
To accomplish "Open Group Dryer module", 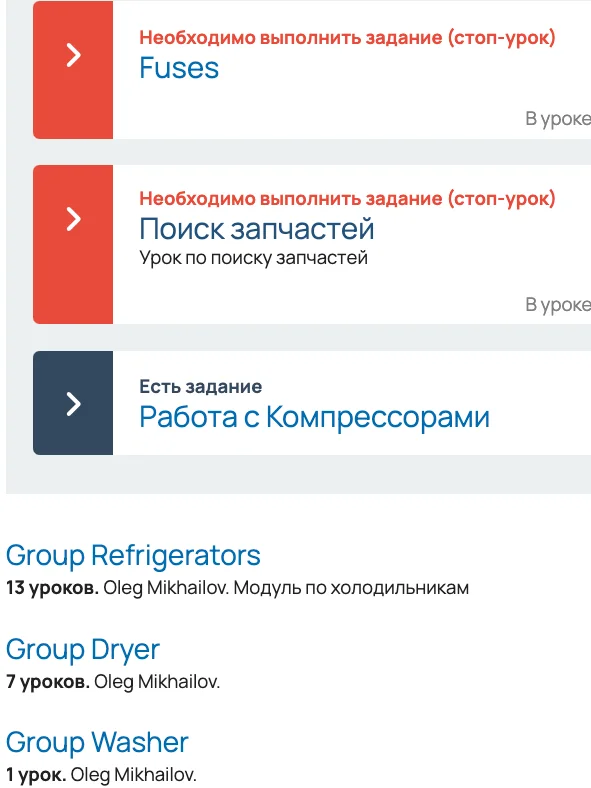I will pos(83,650).
